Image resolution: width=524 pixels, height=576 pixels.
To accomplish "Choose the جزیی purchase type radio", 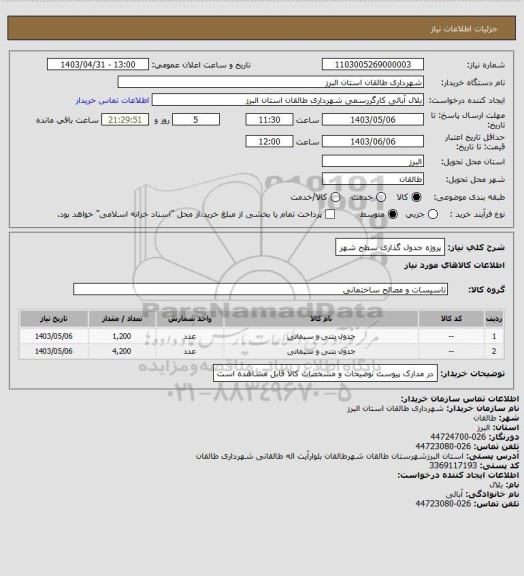I will (433, 215).
